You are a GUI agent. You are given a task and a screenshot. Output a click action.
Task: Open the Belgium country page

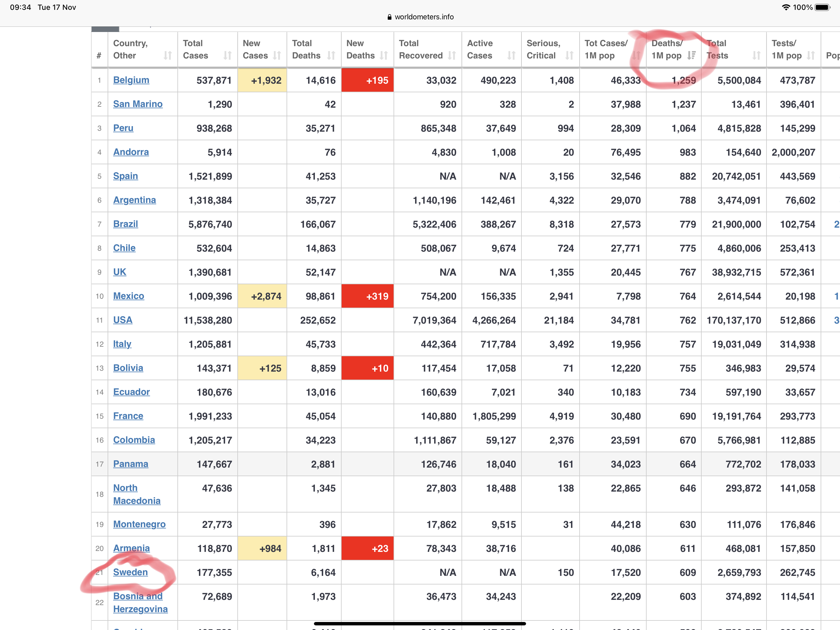[131, 80]
